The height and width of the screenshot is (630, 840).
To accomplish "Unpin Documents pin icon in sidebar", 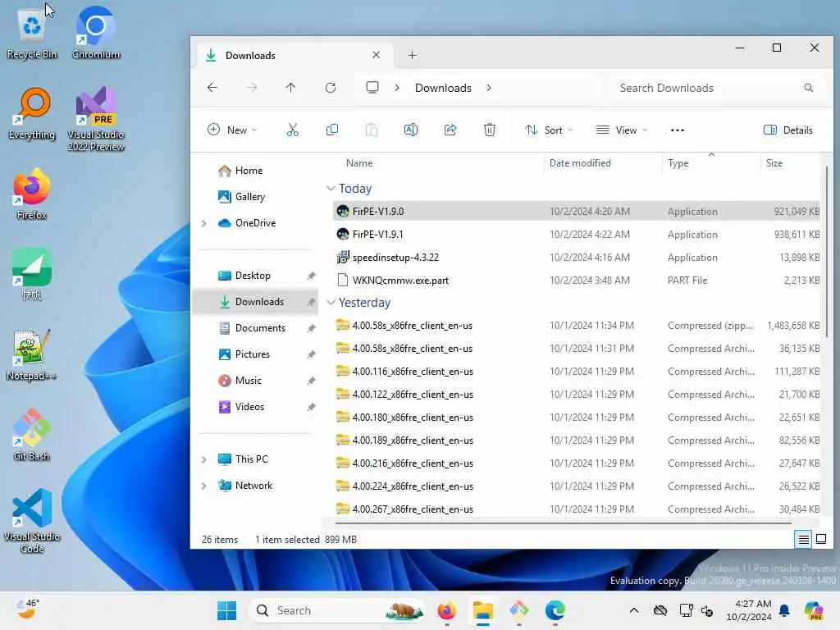I will click(311, 328).
